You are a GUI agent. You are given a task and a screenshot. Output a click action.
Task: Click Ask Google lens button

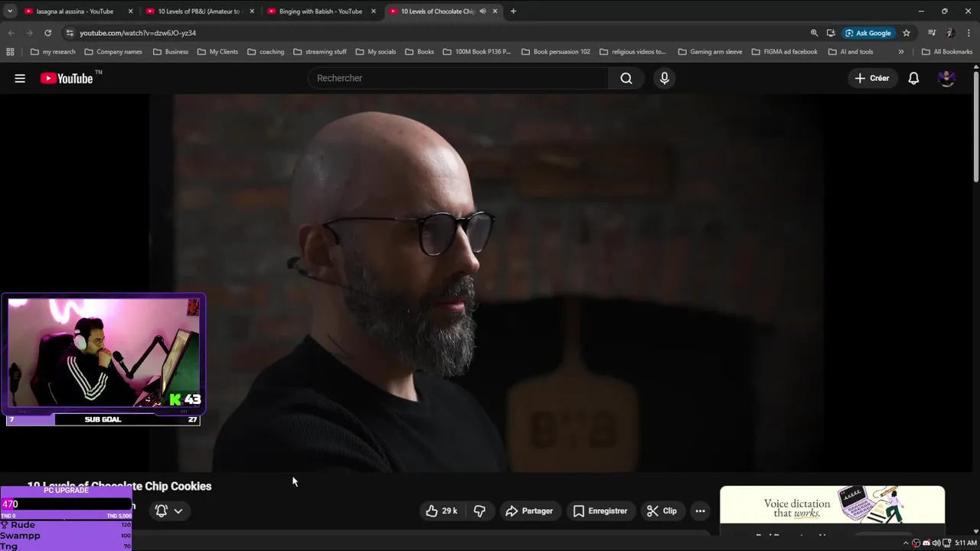pyautogui.click(x=869, y=33)
